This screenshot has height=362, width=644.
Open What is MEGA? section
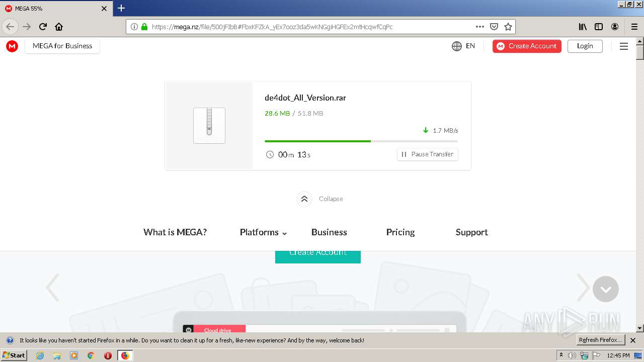pyautogui.click(x=175, y=232)
